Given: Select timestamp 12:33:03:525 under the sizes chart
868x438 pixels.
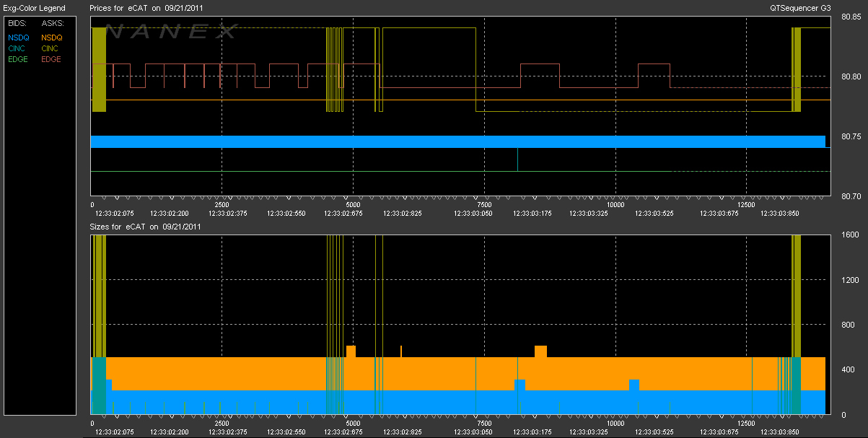Looking at the screenshot, I should pyautogui.click(x=654, y=432).
